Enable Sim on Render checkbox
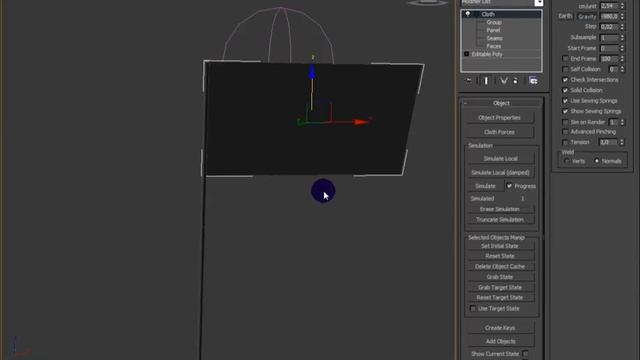Screen dimensions: 640x360 pyautogui.click(x=565, y=122)
